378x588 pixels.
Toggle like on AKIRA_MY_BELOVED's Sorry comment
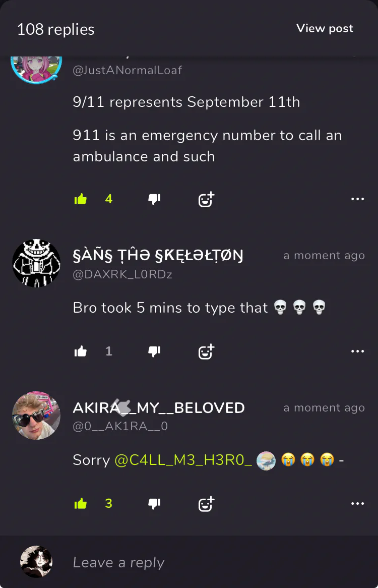tap(81, 503)
